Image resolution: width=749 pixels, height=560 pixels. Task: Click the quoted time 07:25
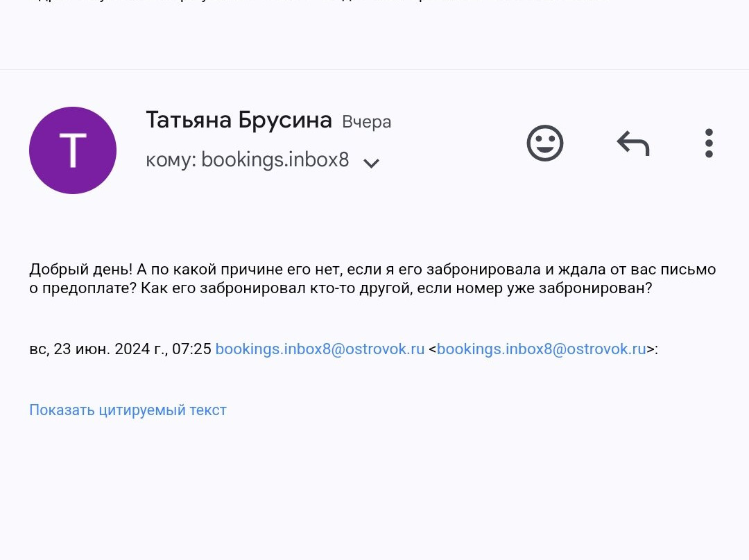[191, 349]
